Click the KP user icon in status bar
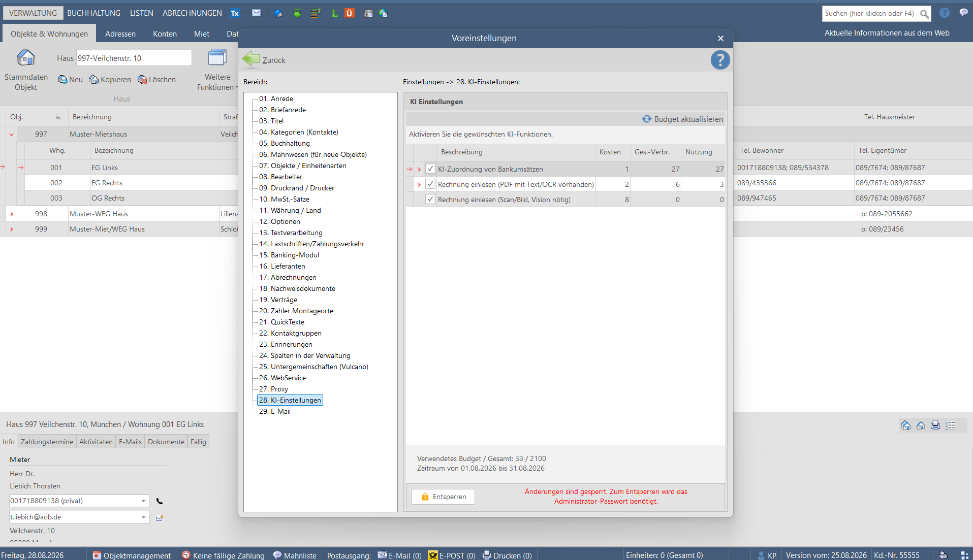This screenshot has width=973, height=560. (761, 555)
